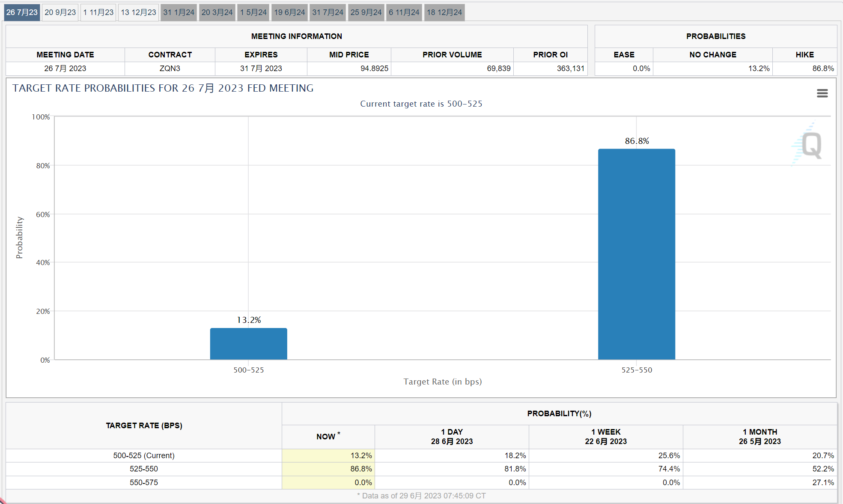843x504 pixels.
Task: Click the 13.2% blue bar
Action: point(248,344)
